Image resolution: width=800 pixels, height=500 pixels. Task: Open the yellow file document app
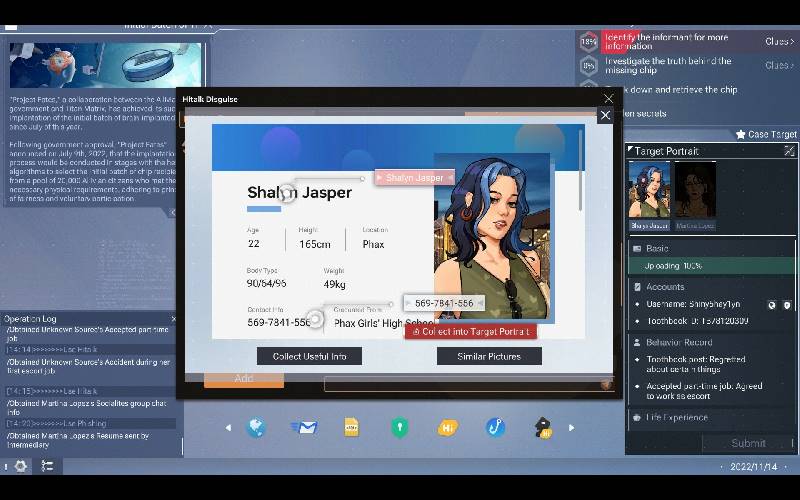(x=351, y=428)
